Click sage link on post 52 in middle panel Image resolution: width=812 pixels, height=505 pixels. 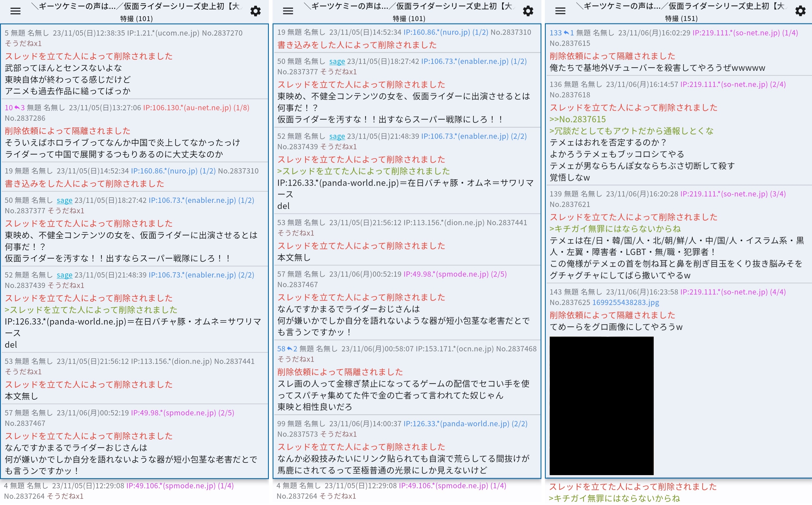pos(337,136)
